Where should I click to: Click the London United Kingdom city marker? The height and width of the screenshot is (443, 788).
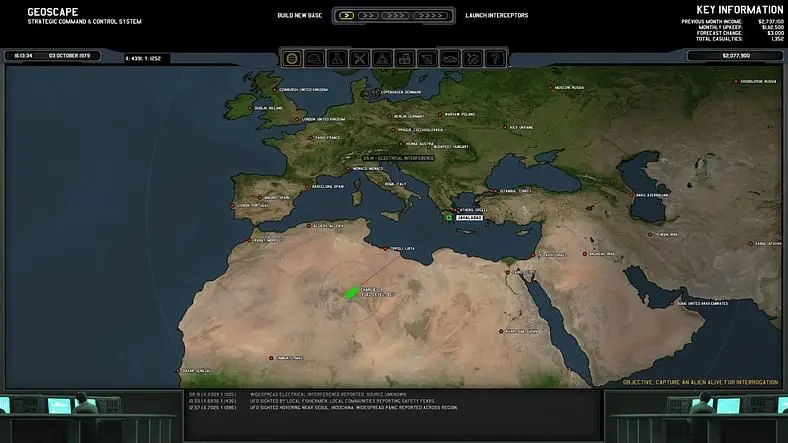pos(298,120)
